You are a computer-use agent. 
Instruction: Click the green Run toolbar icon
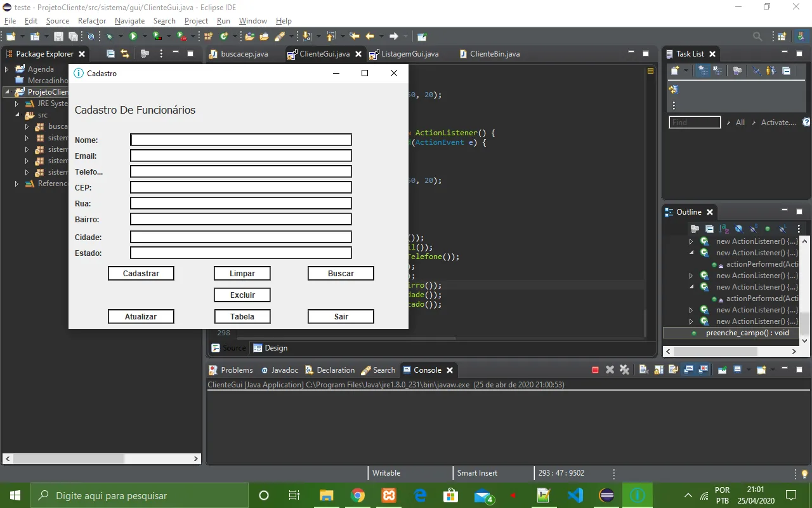(x=133, y=37)
